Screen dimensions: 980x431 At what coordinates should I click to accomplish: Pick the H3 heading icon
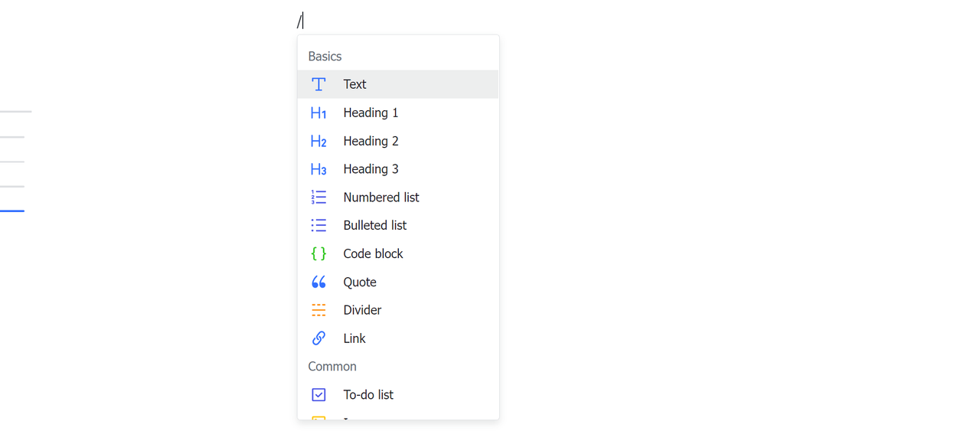point(318,169)
